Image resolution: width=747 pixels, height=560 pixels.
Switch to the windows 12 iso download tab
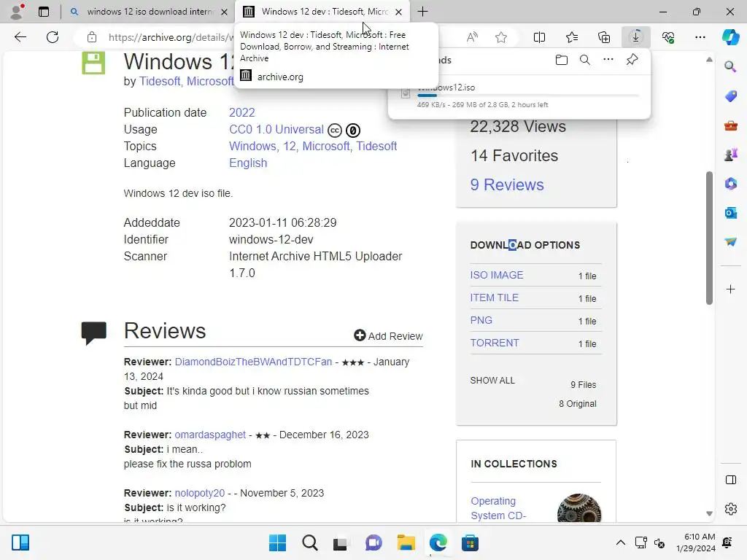tap(149, 12)
